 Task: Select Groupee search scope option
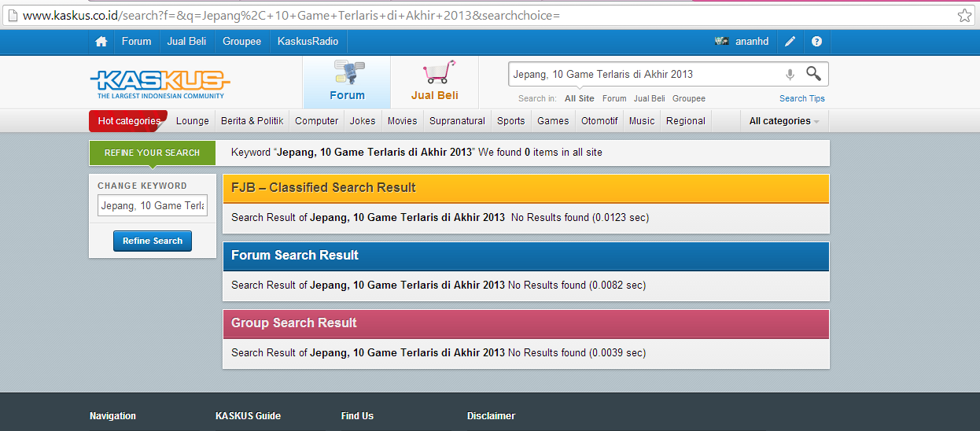(x=689, y=98)
